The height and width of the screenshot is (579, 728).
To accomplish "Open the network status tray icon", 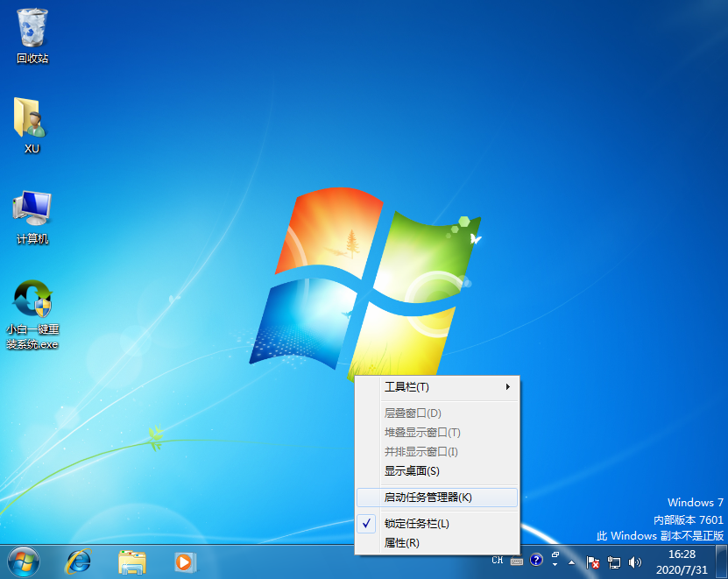I will pos(613,562).
